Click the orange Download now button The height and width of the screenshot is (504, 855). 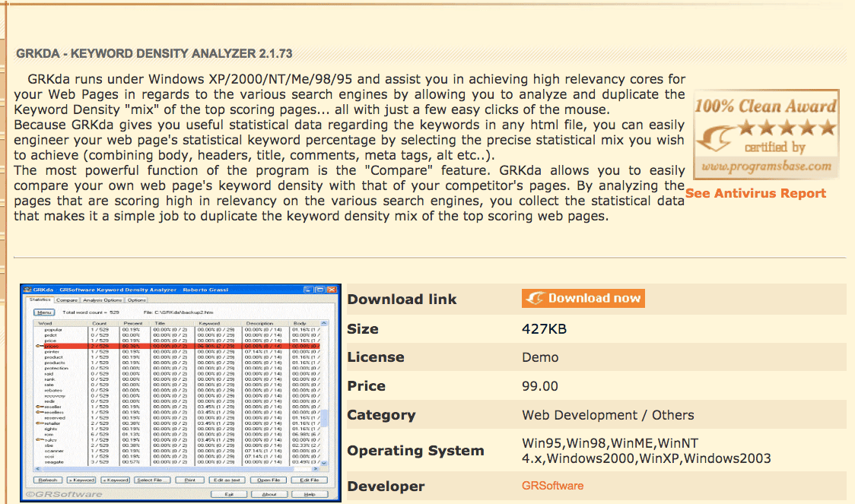pyautogui.click(x=583, y=299)
